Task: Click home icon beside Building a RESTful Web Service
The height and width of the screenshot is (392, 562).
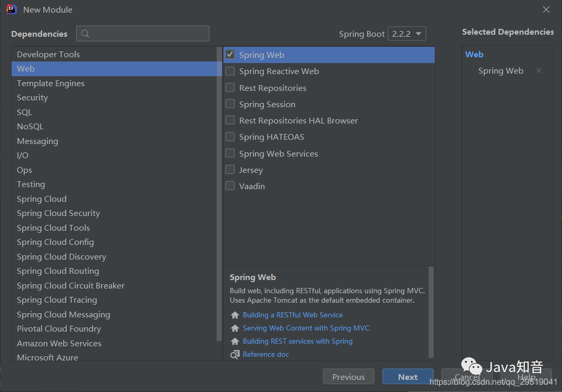Action: 235,315
